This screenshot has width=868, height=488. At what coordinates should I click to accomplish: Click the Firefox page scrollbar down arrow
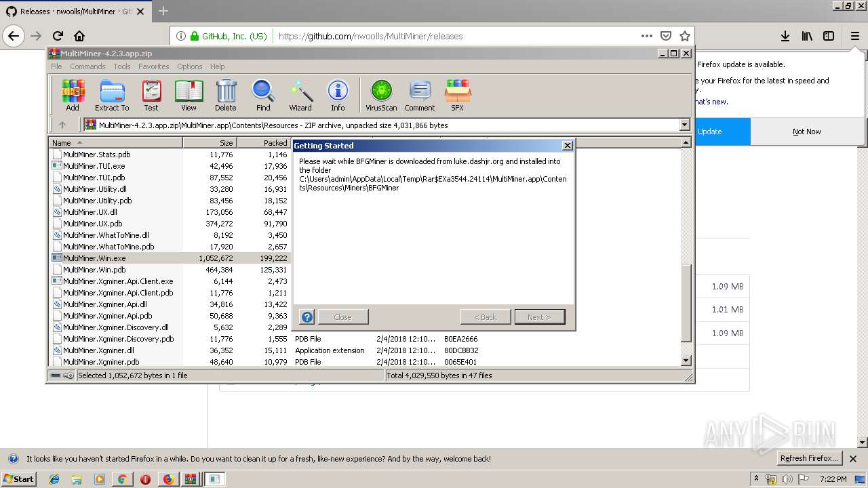pos(863,442)
